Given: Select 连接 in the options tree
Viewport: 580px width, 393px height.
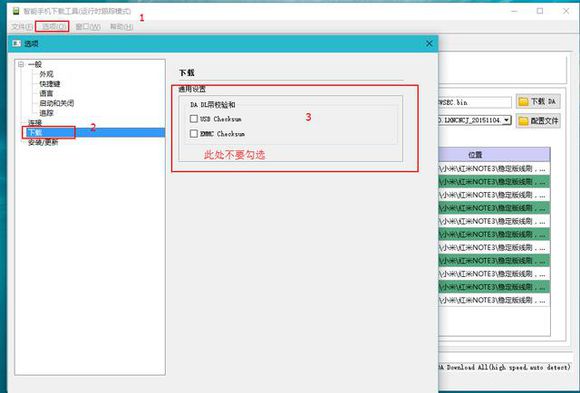Looking at the screenshot, I should [x=35, y=122].
